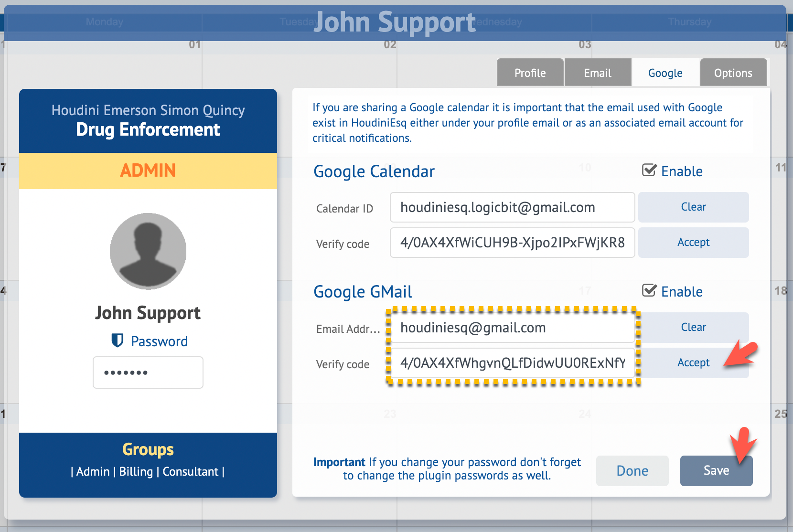Click the GMail verify code field
The image size is (793, 532).
(512, 363)
